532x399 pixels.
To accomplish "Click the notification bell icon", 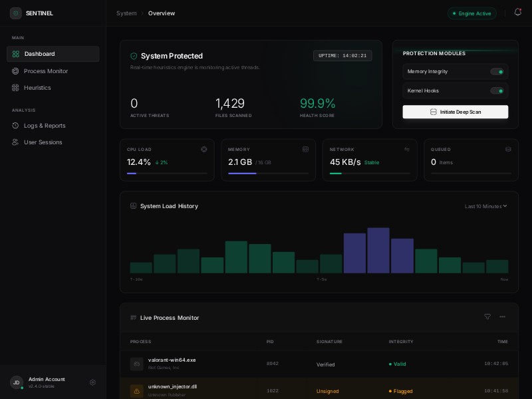I will [517, 13].
